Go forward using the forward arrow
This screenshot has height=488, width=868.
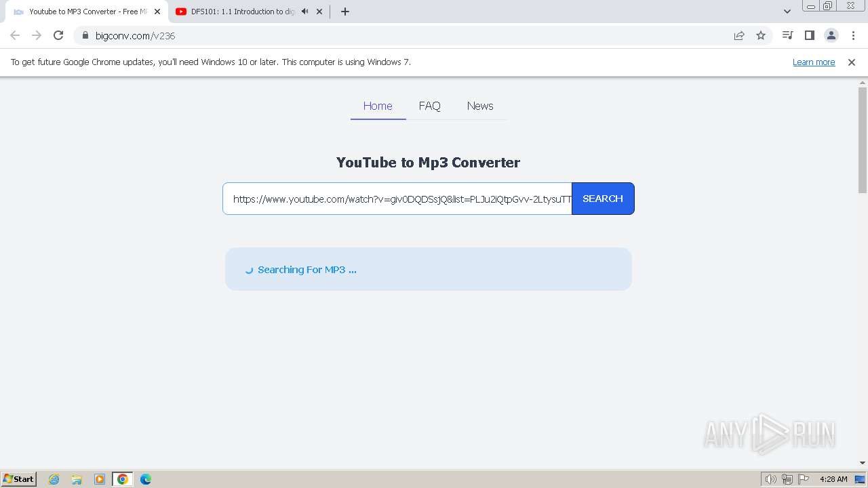point(37,35)
